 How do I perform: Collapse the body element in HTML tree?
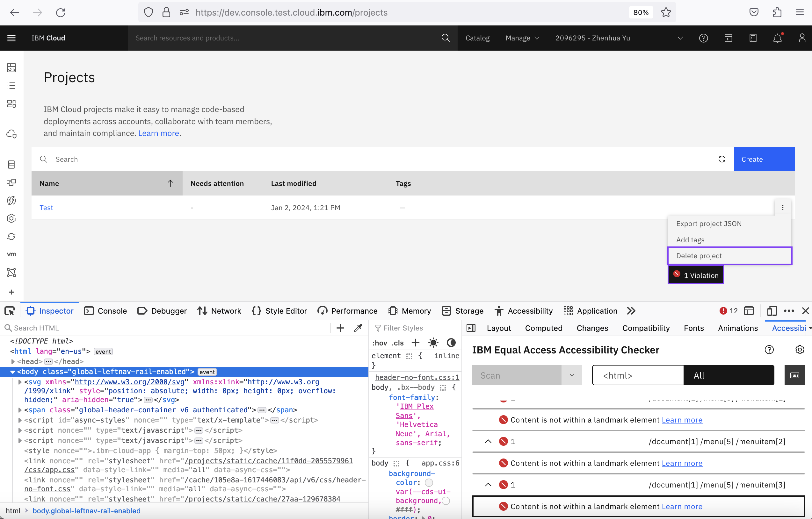point(13,372)
